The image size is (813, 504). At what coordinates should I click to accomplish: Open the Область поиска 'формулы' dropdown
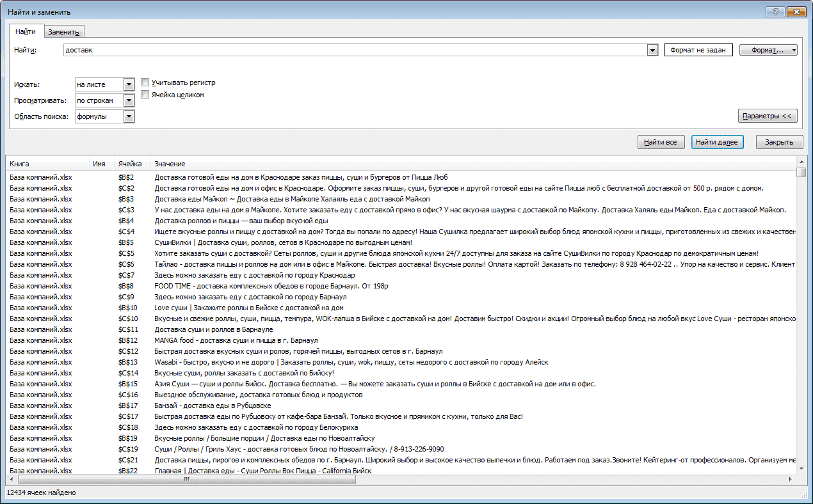129,116
